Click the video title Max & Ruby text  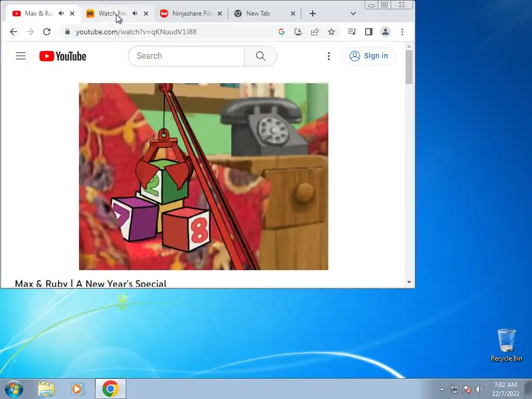pos(90,283)
